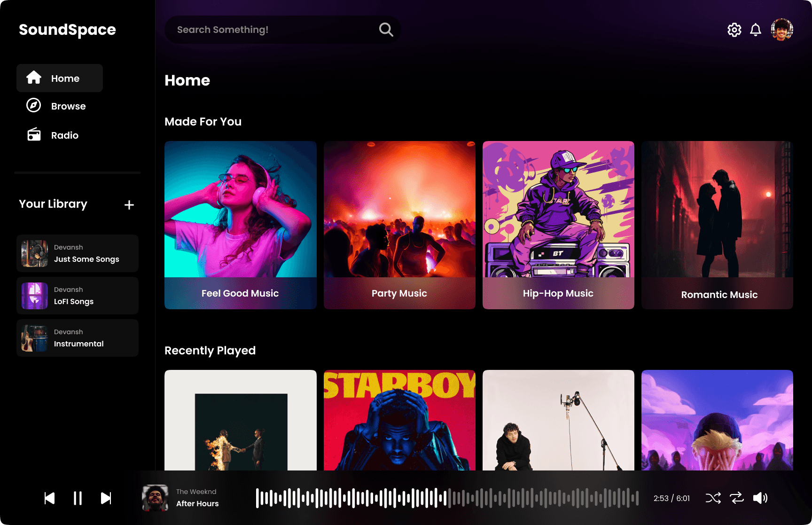
Task: Go to Browse menu label
Action: (x=69, y=106)
